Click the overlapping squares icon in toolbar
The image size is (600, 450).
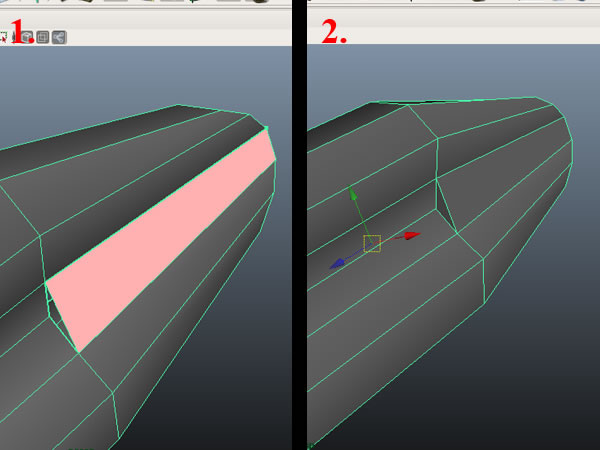click(43, 37)
